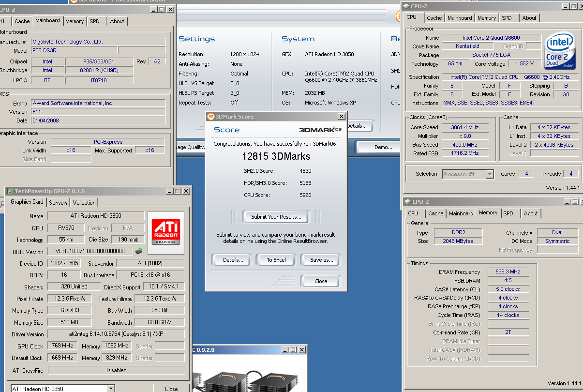
Task: Click the Multiplier value x 9.0
Action: [x=465, y=136]
